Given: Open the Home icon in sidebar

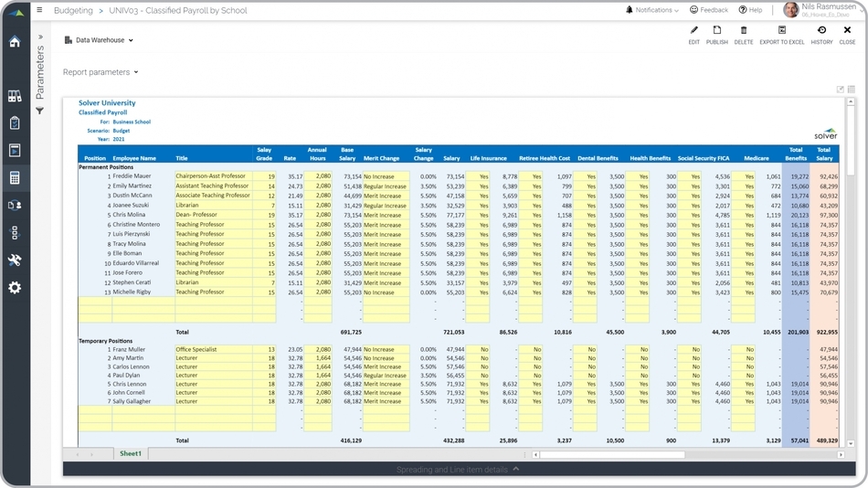Looking at the screenshot, I should (x=15, y=42).
